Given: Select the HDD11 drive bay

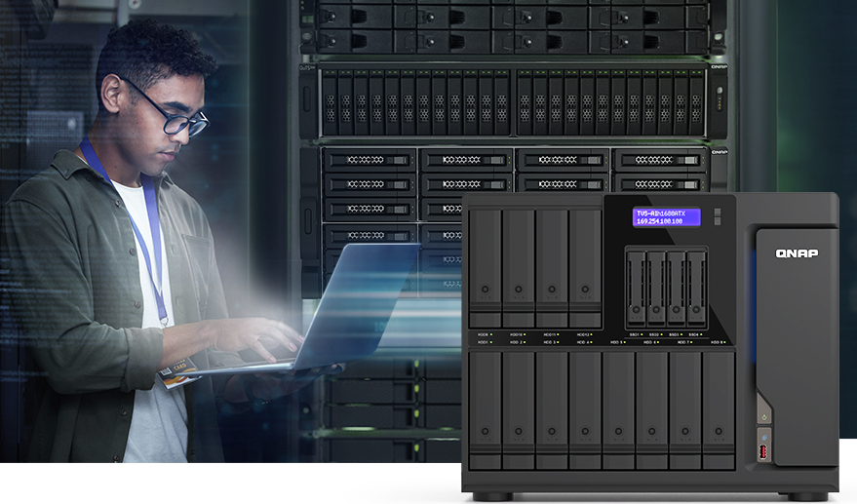Looking at the screenshot, I should pyautogui.click(x=552, y=268).
